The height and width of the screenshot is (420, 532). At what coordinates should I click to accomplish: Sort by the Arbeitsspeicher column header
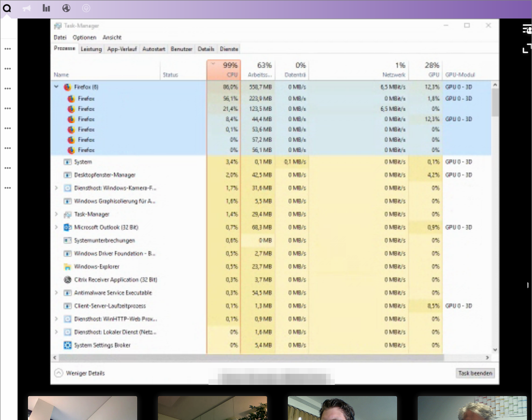click(x=258, y=70)
